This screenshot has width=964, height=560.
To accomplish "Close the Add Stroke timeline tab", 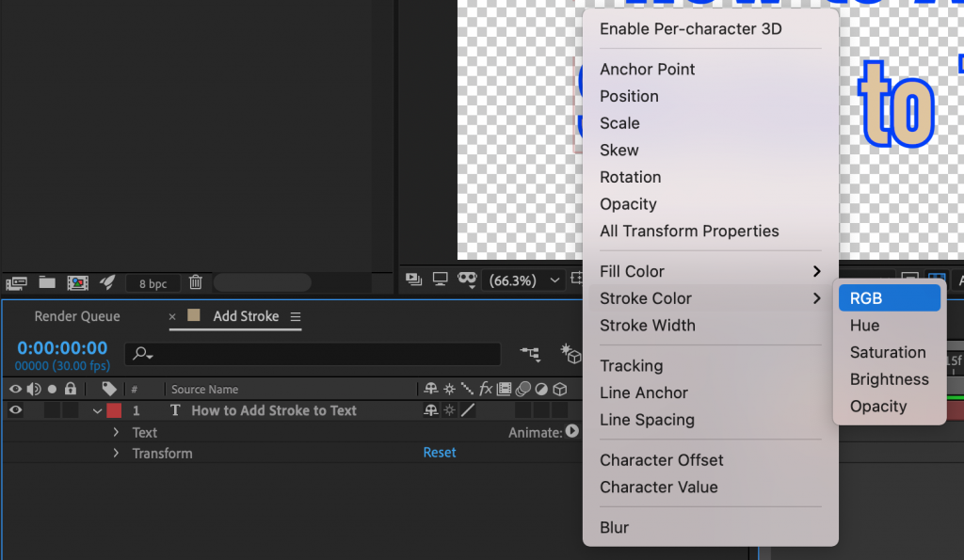I will pyautogui.click(x=172, y=316).
